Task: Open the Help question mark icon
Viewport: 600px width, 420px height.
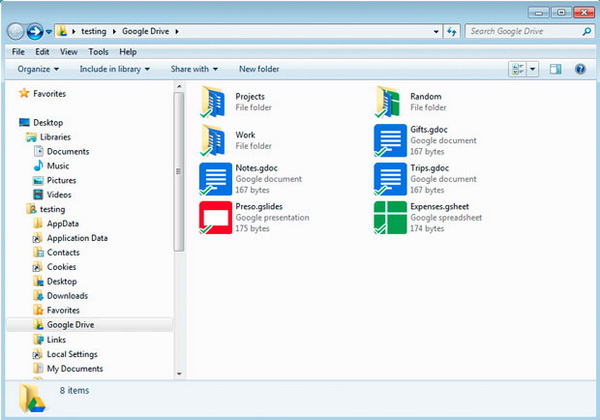Action: [x=580, y=69]
